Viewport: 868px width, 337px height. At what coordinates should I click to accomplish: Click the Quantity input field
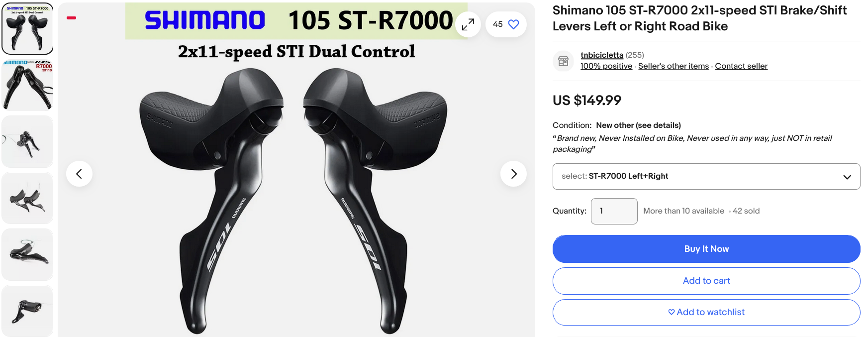pos(614,211)
